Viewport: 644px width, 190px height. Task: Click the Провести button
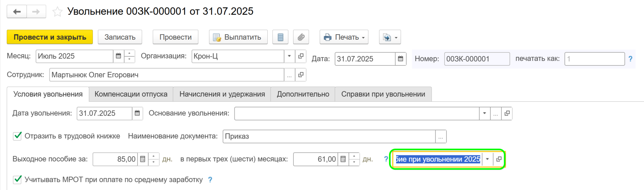pos(175,37)
